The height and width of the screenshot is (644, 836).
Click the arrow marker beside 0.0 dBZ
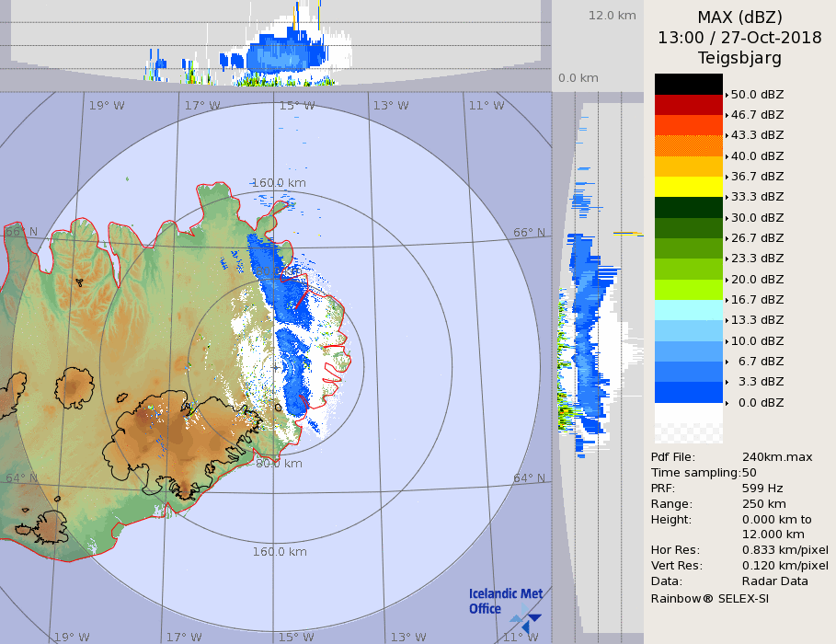click(727, 403)
